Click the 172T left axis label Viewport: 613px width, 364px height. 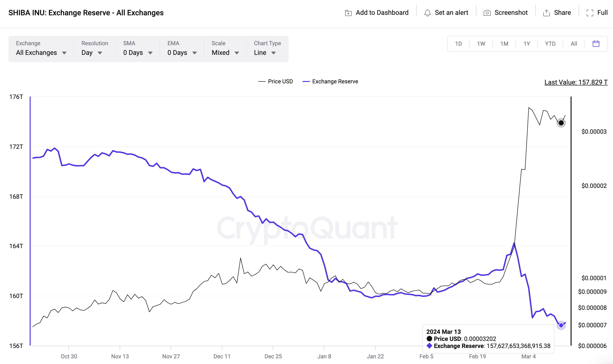click(16, 147)
